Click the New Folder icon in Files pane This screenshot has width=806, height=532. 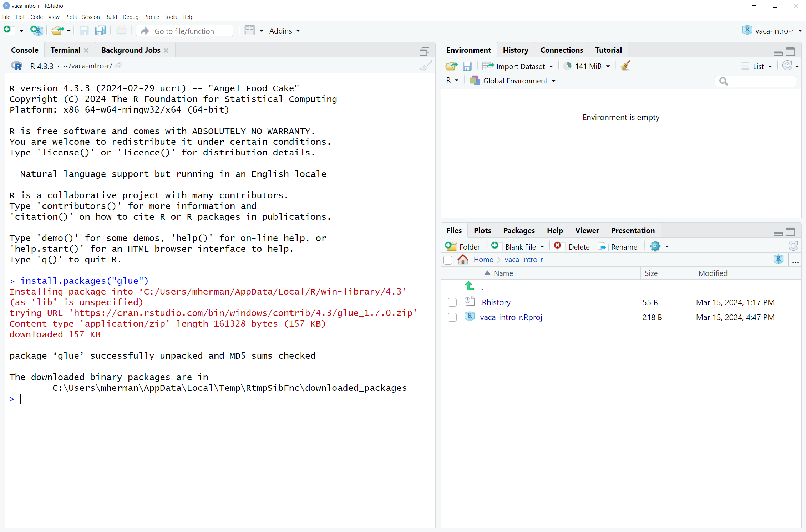coord(451,246)
